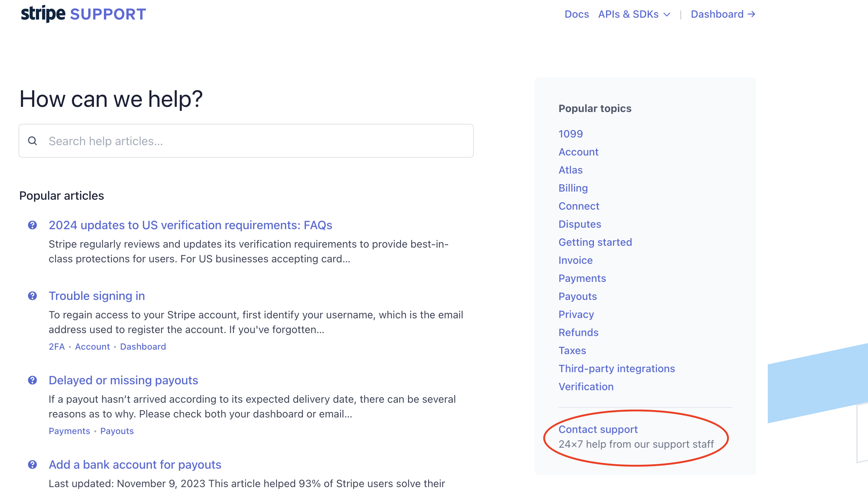Viewport: 868px width, 493px height.
Task: Open 2024 updates to US verification FAQs article
Action: 190,225
